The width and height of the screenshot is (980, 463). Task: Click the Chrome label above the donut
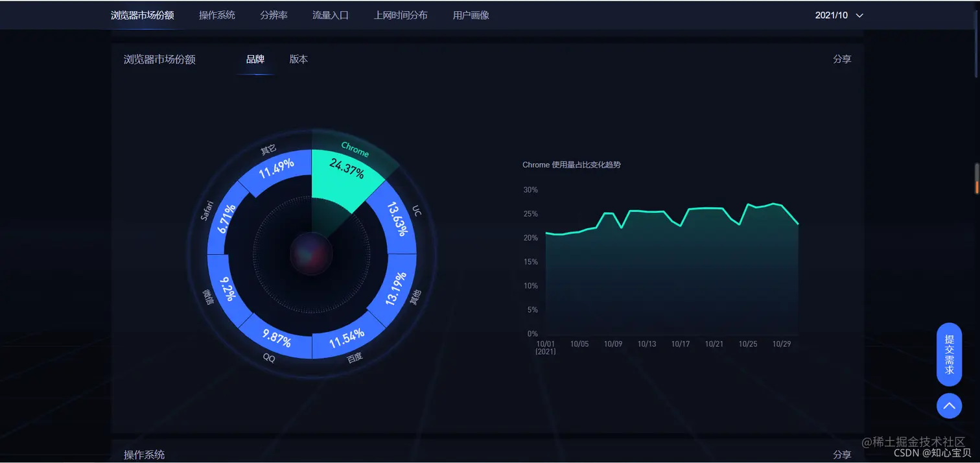[x=355, y=149]
